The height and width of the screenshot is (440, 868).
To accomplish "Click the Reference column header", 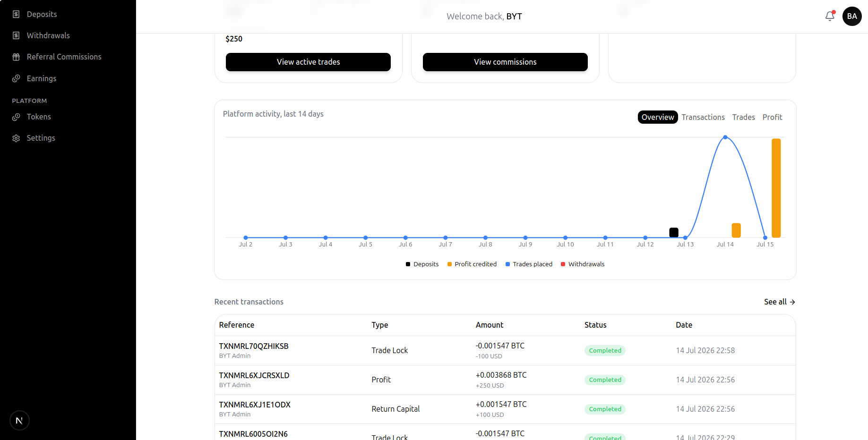I will [237, 325].
